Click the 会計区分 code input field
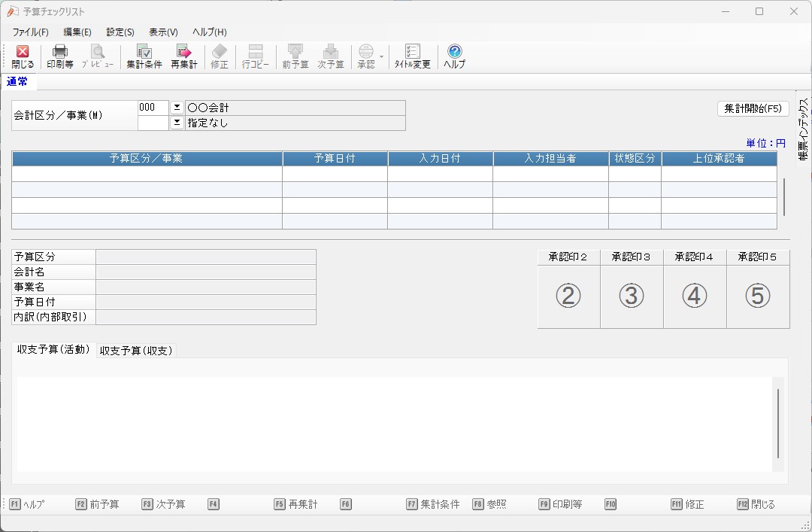 (x=153, y=108)
